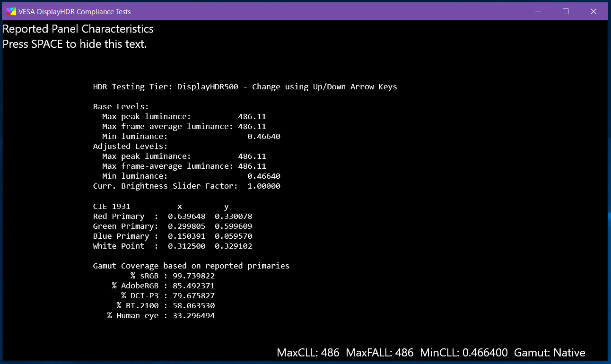Click the VESA DisplayHDR app icon in title bar
The height and width of the screenshot is (364, 611).
(x=11, y=11)
